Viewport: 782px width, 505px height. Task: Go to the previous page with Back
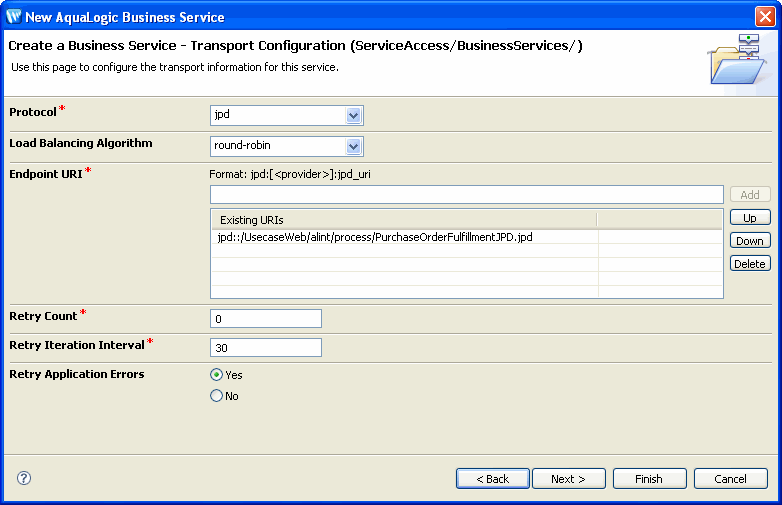click(493, 479)
